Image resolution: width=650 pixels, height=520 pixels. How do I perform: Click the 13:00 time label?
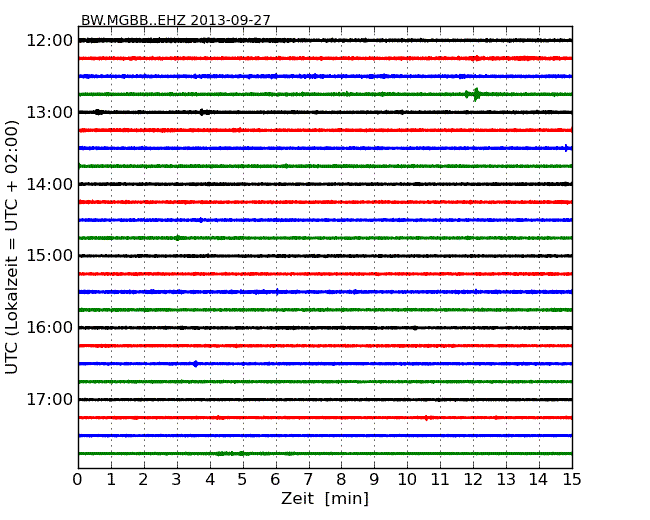[x=50, y=112]
